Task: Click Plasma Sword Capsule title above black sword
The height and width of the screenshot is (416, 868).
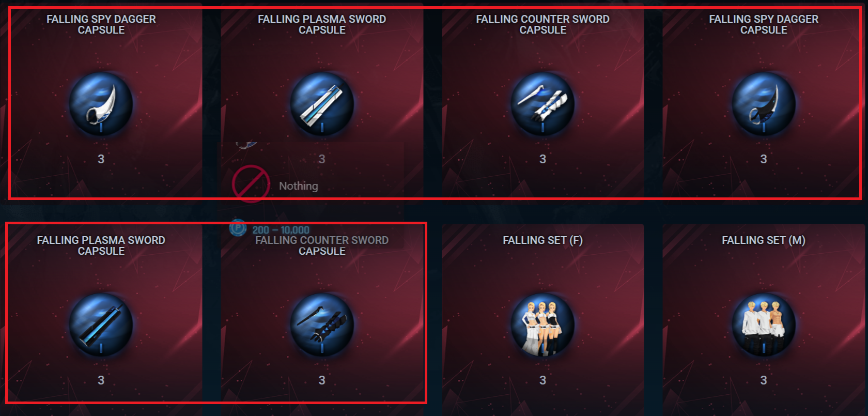Action: [101, 245]
